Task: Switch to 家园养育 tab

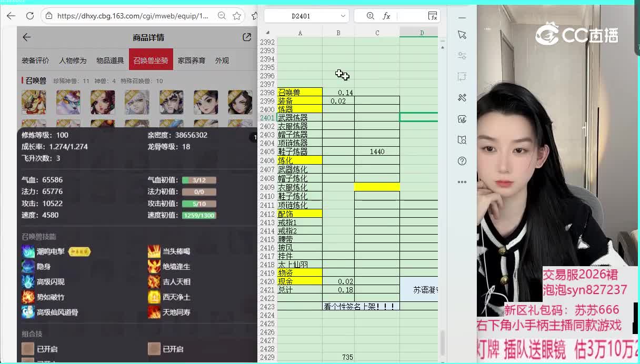Action: [x=192, y=60]
